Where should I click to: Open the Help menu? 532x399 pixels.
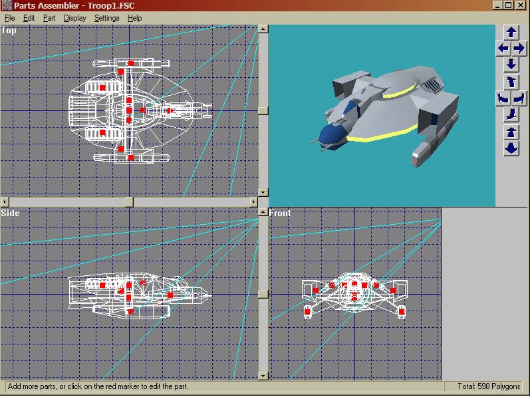(134, 18)
